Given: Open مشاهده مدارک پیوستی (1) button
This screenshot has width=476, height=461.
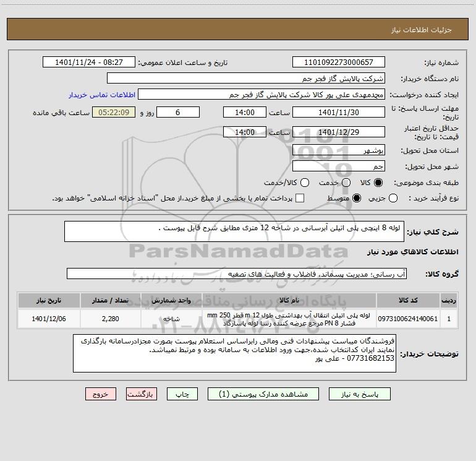Looking at the screenshot, I should [263, 394].
